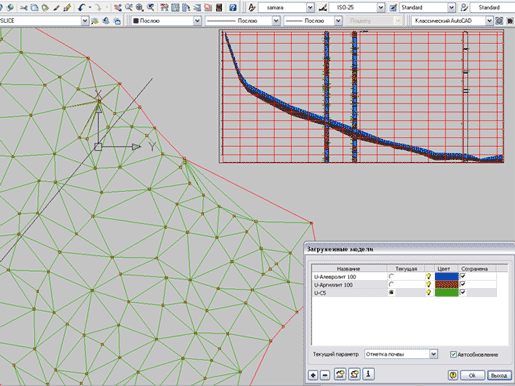
Task: Open the Классический AutoCAD workspace dropdown
Action: tap(489, 21)
